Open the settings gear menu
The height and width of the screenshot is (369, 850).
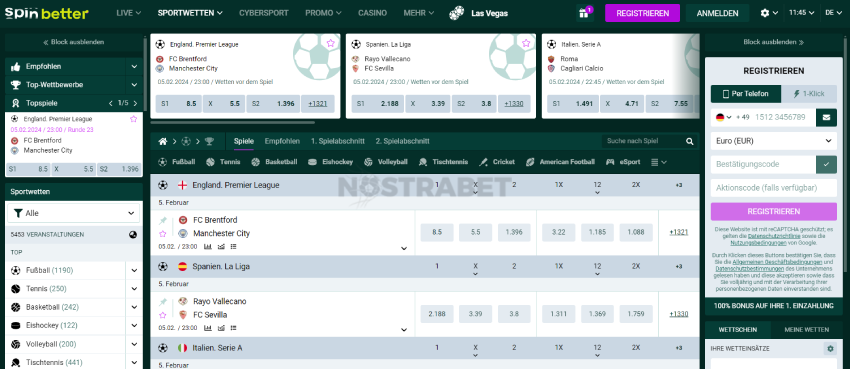click(x=765, y=13)
